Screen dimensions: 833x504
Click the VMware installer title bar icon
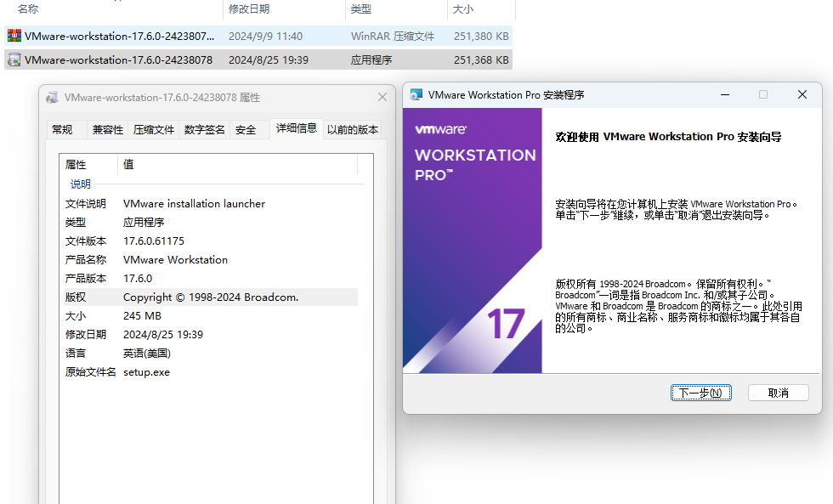tap(416, 95)
